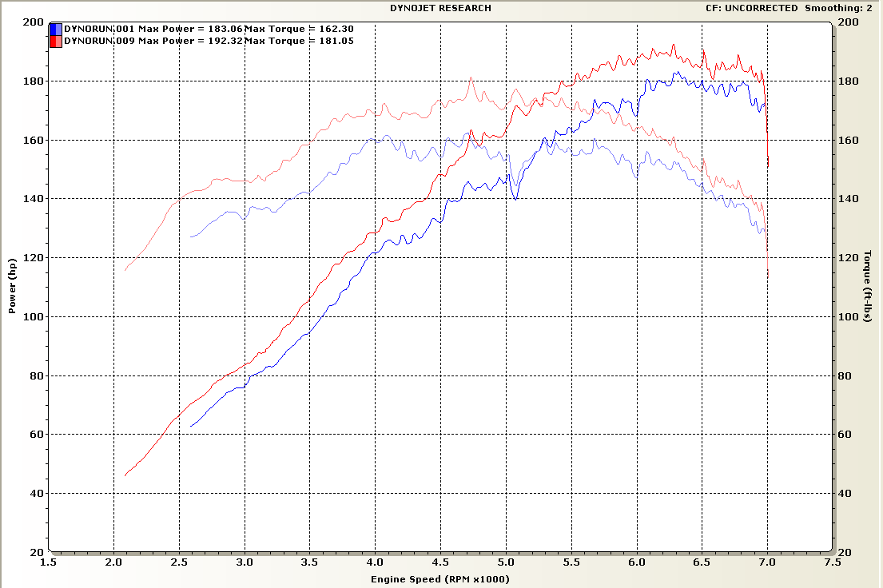Click the Max Power = 183.06 readout
The height and width of the screenshot is (588, 883).
point(190,29)
